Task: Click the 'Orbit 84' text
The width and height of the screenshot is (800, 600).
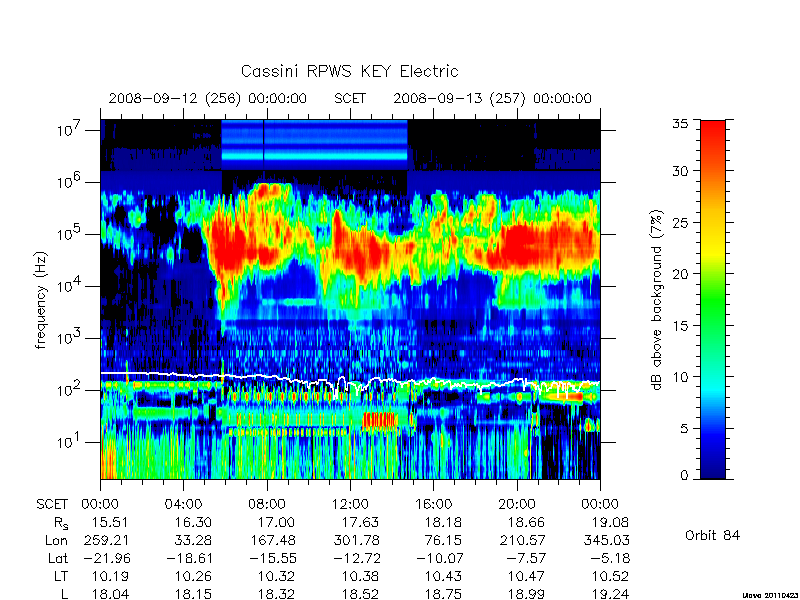Action: (712, 536)
